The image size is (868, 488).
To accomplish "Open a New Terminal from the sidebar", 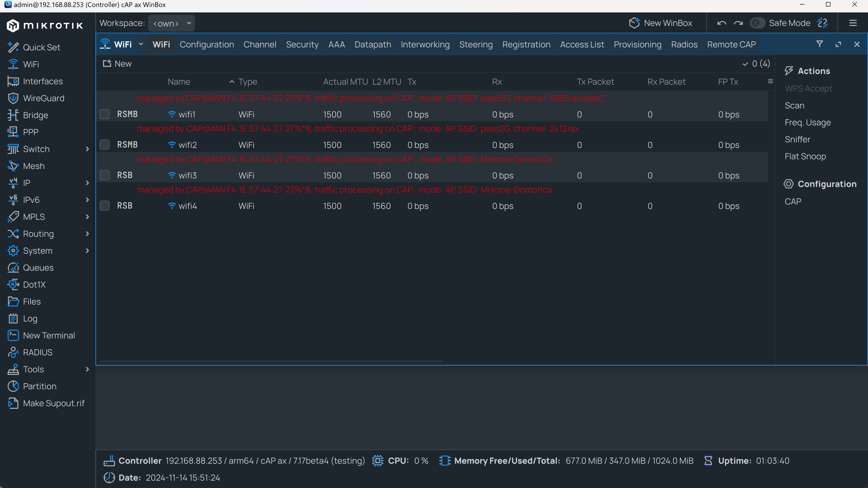I will pos(49,335).
